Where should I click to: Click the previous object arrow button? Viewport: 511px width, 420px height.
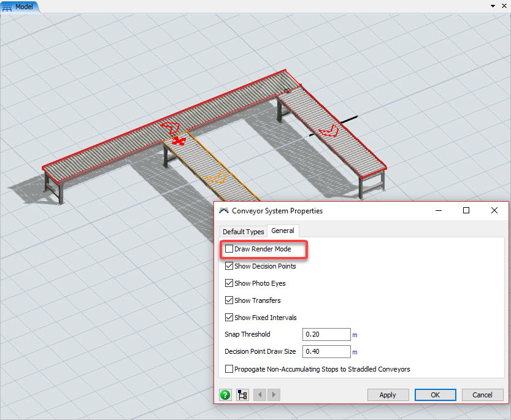point(259,395)
